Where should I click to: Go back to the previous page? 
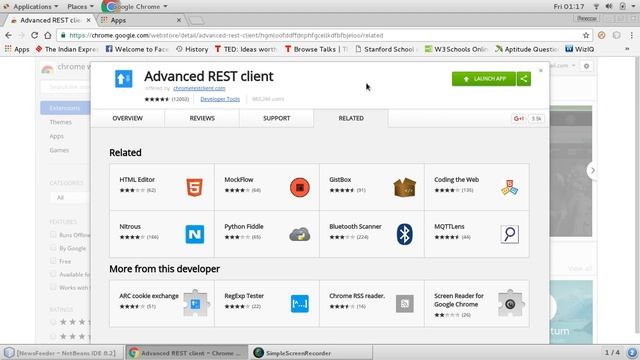(x=9, y=36)
